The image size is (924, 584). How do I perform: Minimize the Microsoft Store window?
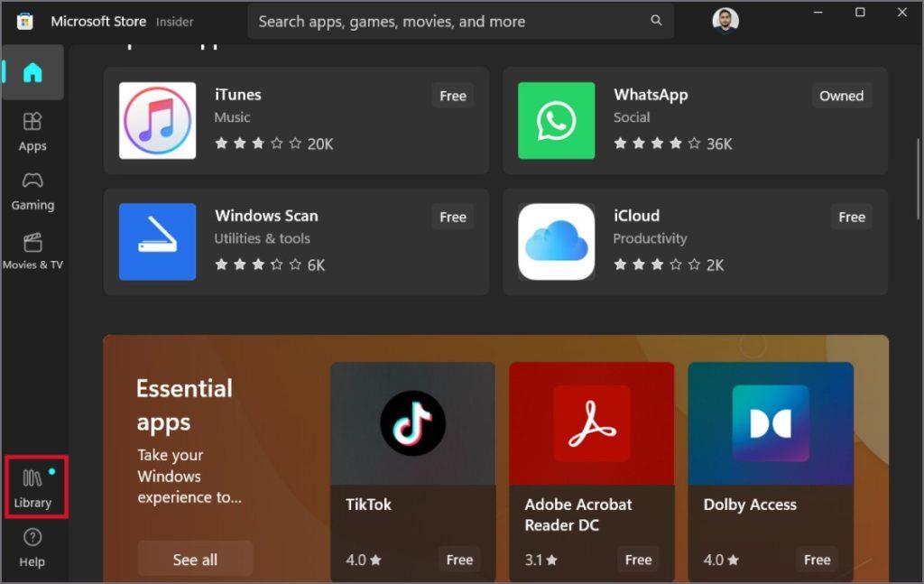818,13
